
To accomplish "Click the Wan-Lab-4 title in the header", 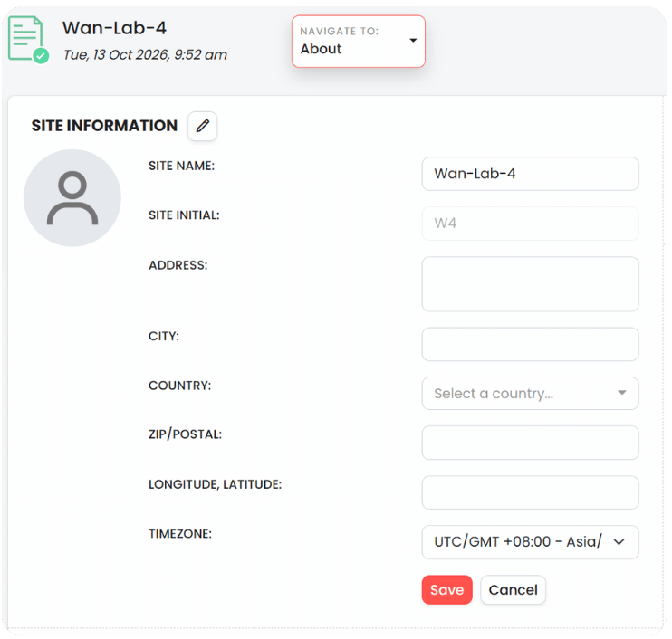I will click(114, 28).
